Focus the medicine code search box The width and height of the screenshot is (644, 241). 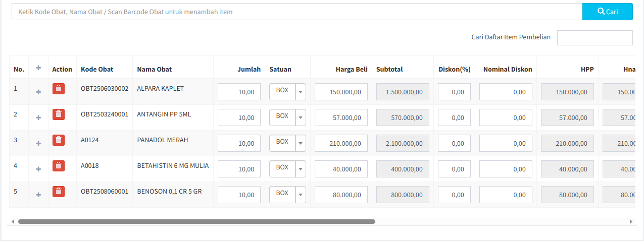[297, 12]
